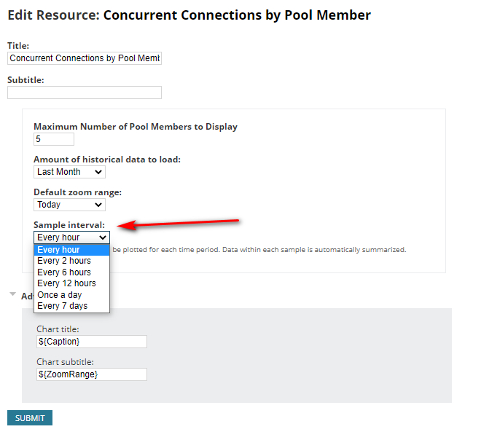Select Every 7 days option
Screen dimensions: 481x448
71,306
